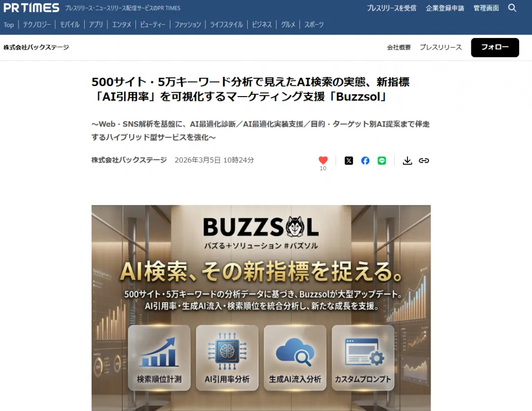Image resolution: width=532 pixels, height=411 pixels.
Task: Select the モバイル category
Action: point(69,25)
